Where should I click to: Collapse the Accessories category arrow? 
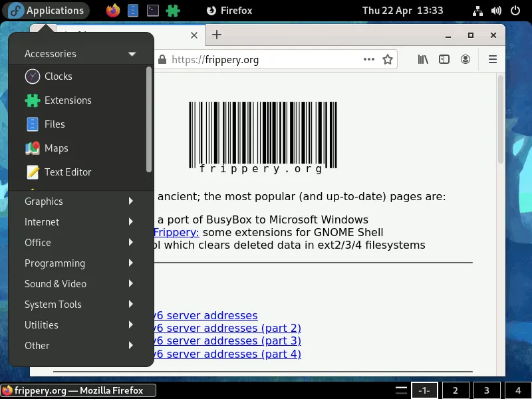pyautogui.click(x=132, y=54)
